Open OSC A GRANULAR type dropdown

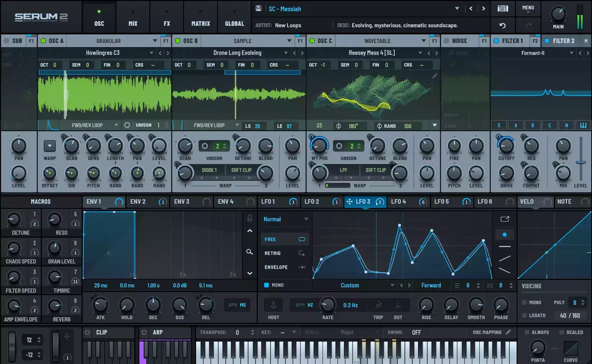click(155, 41)
